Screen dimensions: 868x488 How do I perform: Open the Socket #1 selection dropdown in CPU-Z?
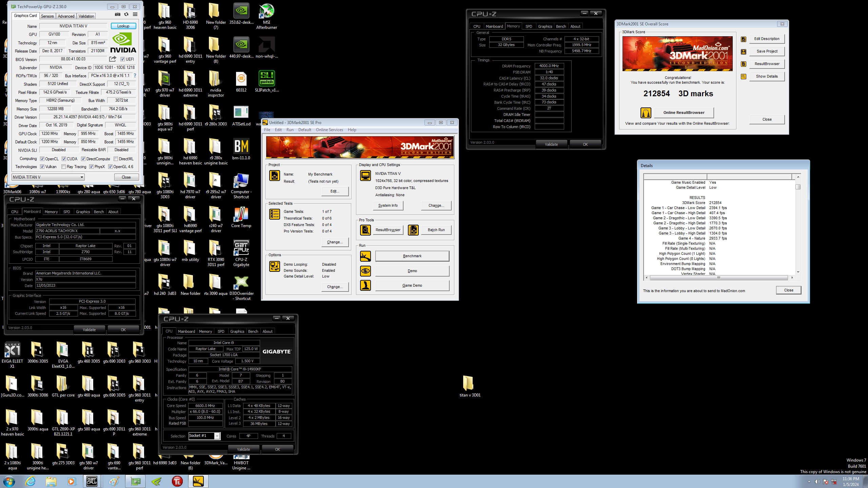(x=204, y=436)
